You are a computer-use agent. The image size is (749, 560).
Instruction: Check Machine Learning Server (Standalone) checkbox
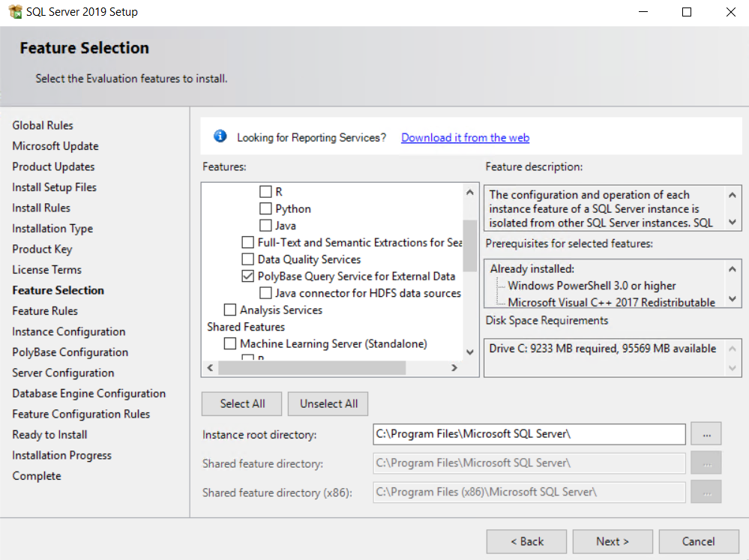(229, 343)
